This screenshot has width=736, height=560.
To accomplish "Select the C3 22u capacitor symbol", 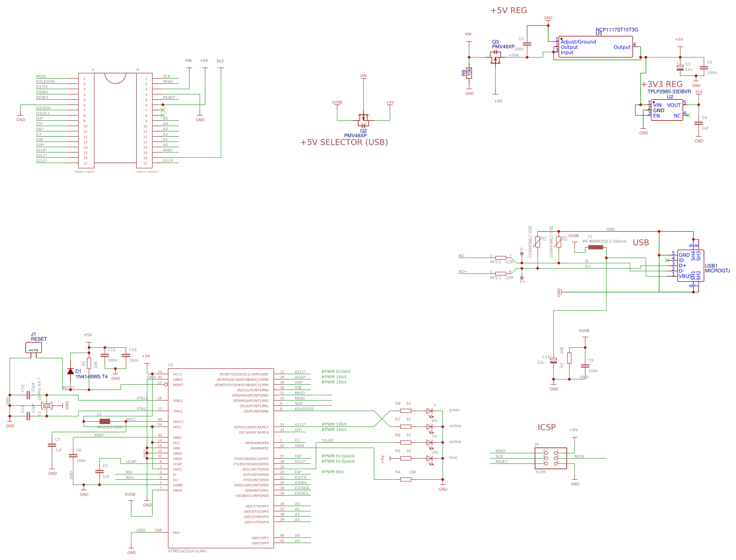I will pos(680,67).
